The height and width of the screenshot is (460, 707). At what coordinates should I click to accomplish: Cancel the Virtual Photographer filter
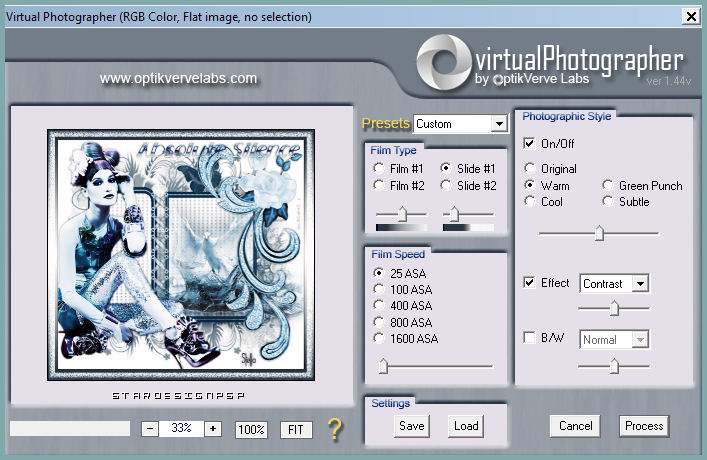tap(575, 426)
